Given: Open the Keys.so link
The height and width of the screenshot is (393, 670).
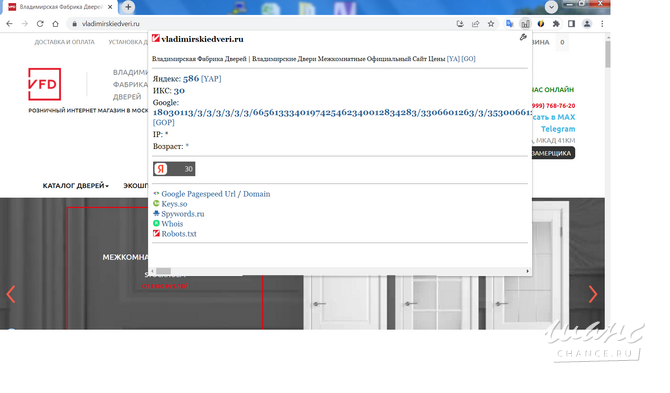Looking at the screenshot, I should click(x=174, y=204).
